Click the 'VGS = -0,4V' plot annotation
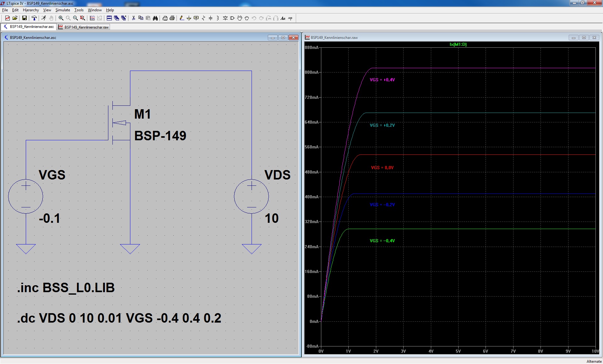The height and width of the screenshot is (364, 603). click(x=382, y=241)
